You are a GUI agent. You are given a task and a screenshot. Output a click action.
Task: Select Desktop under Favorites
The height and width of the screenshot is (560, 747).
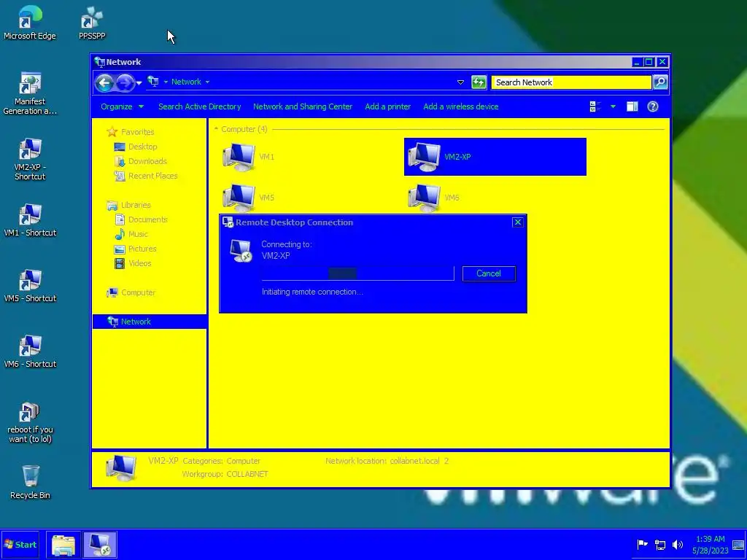136,147
